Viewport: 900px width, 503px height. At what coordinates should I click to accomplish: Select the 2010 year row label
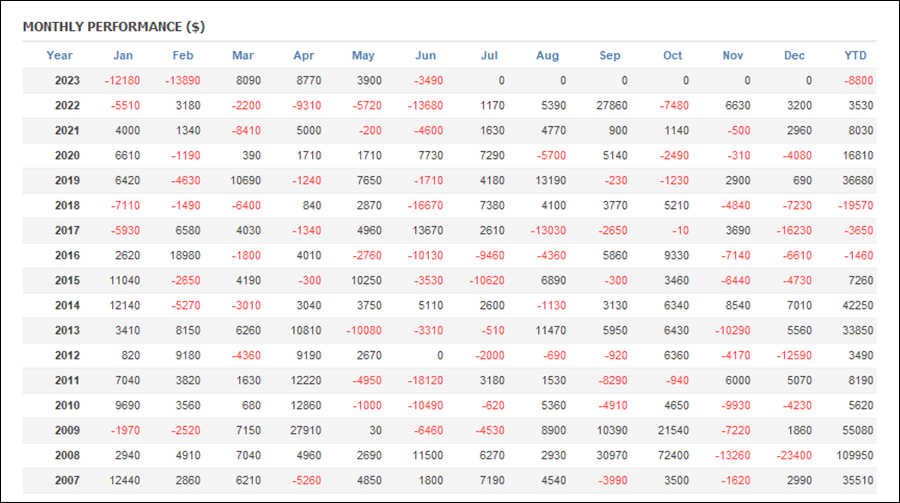[x=67, y=405]
